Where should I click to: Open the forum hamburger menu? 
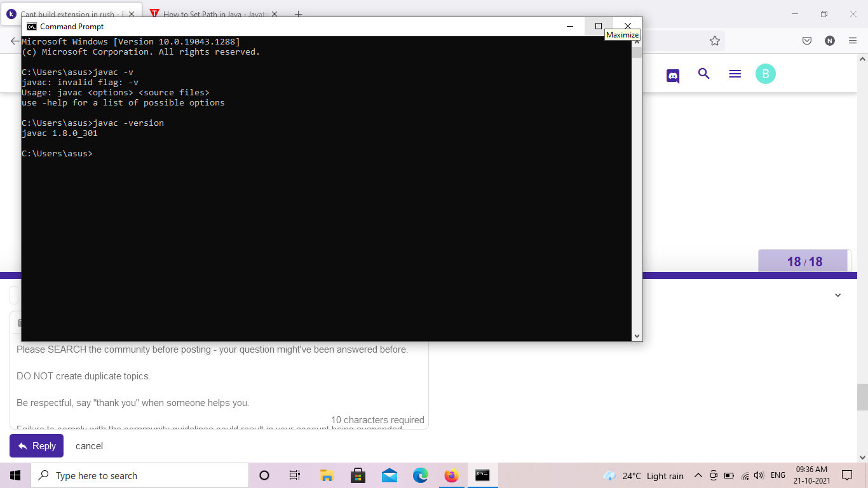tap(735, 74)
